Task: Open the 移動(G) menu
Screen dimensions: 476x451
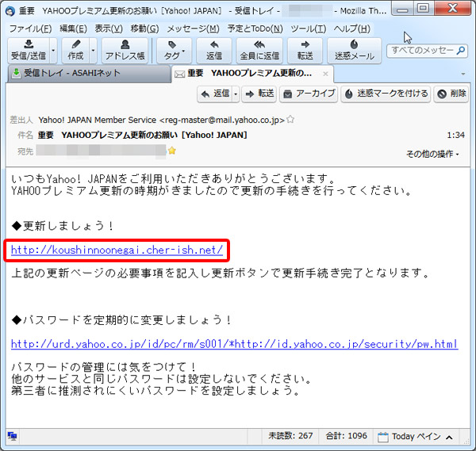Action: (144, 29)
